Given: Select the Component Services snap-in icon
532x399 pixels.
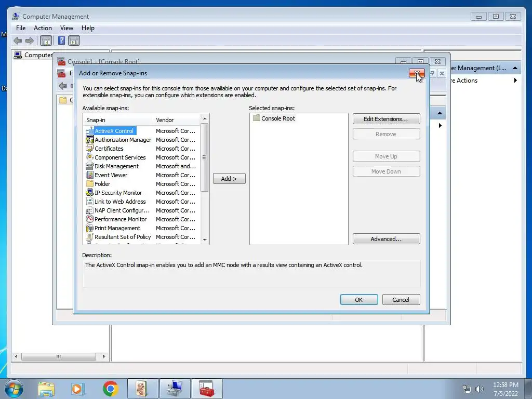Looking at the screenshot, I should click(x=89, y=157).
